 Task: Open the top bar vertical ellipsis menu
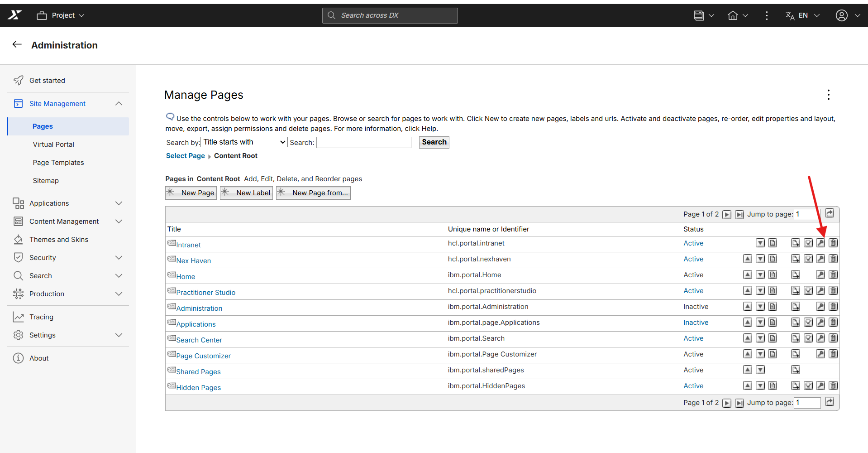767,16
